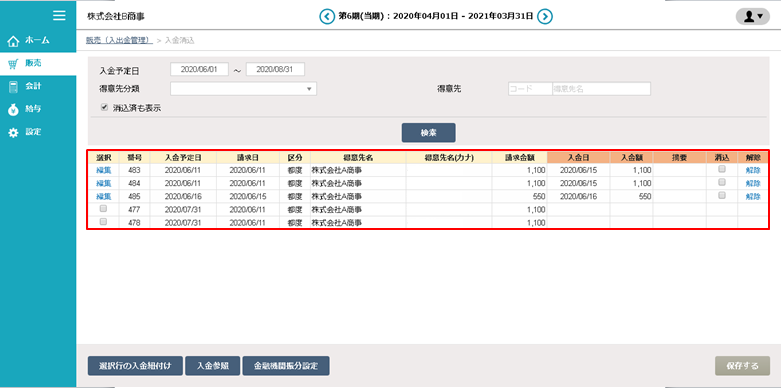Click the 検索 button
Screen dimensions: 781x388
428,133
